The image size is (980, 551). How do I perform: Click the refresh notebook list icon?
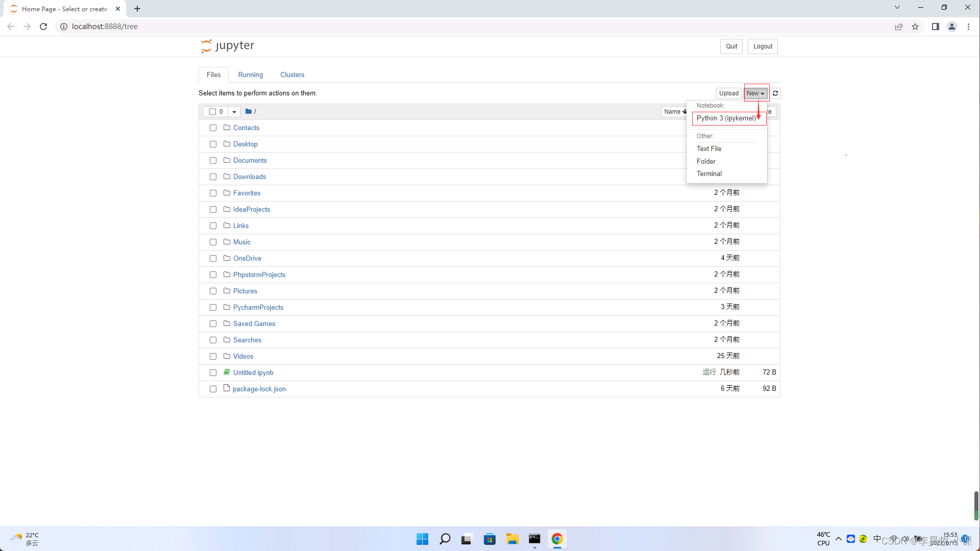(775, 93)
